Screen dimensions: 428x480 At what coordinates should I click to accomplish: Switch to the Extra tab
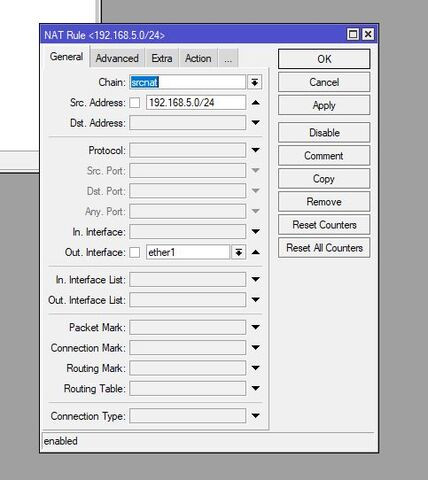tap(162, 58)
